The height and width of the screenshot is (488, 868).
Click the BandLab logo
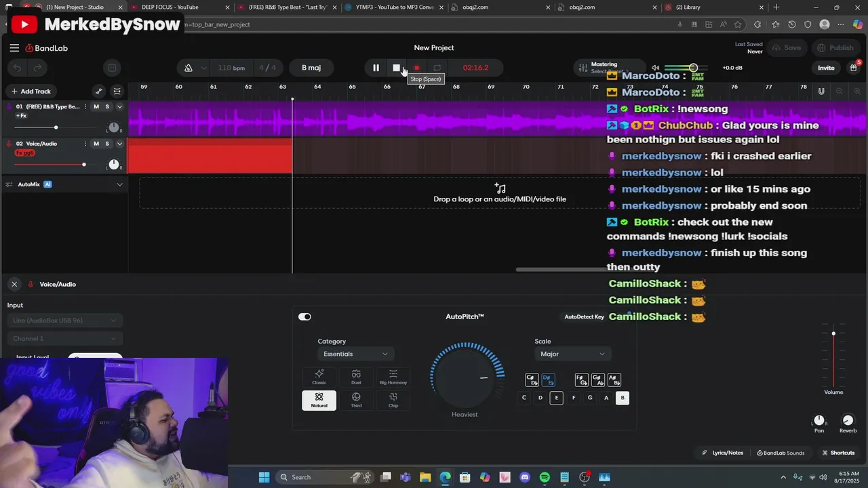[47, 48]
